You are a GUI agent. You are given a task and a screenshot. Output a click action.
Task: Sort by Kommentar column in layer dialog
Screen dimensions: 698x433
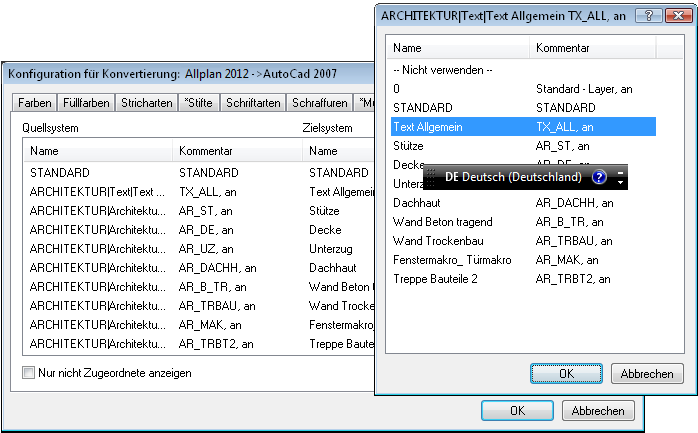592,48
